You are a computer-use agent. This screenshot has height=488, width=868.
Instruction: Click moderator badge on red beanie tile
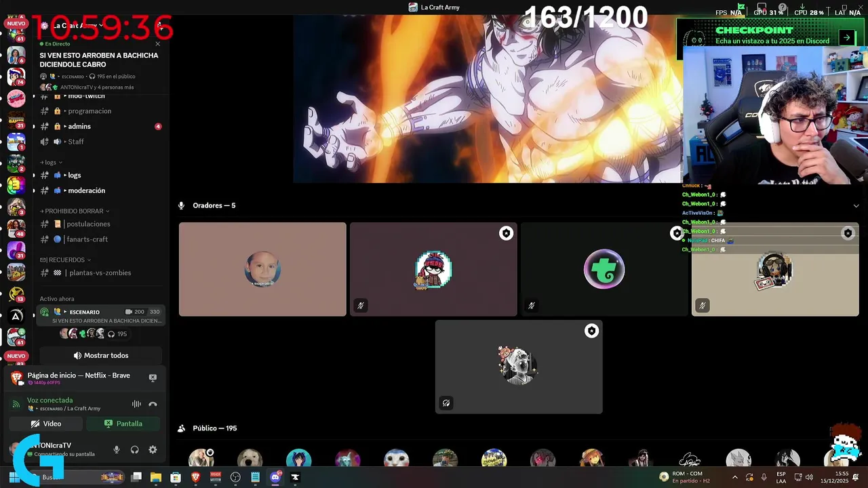506,233
